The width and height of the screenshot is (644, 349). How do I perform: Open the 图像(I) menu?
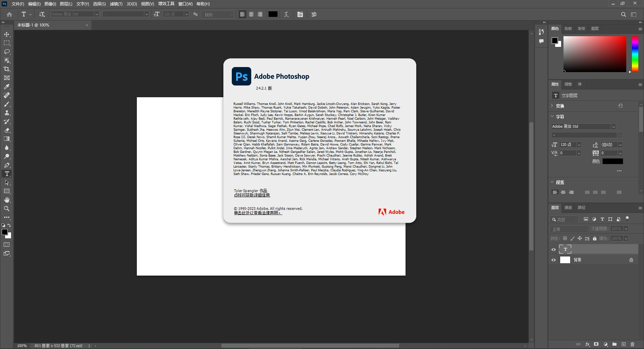50,4
